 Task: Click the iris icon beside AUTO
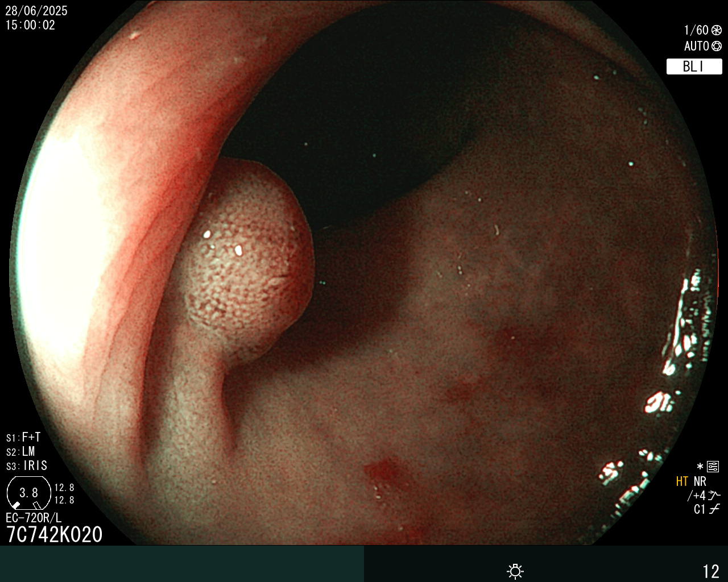coord(717,46)
